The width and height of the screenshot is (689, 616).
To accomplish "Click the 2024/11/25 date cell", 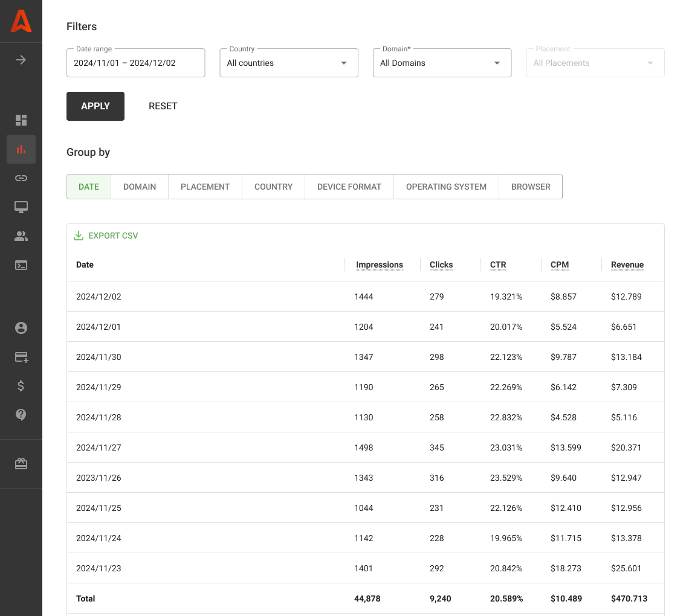I will pyautogui.click(x=99, y=508).
